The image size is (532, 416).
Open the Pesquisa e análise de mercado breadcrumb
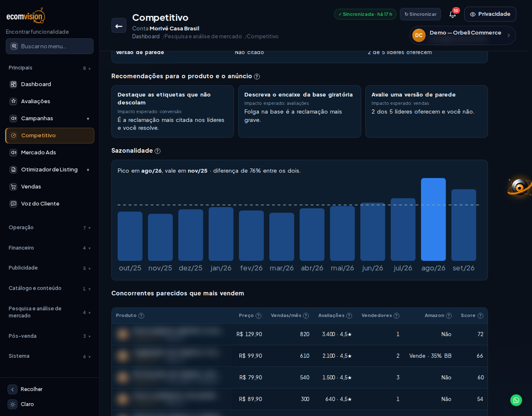(x=203, y=37)
